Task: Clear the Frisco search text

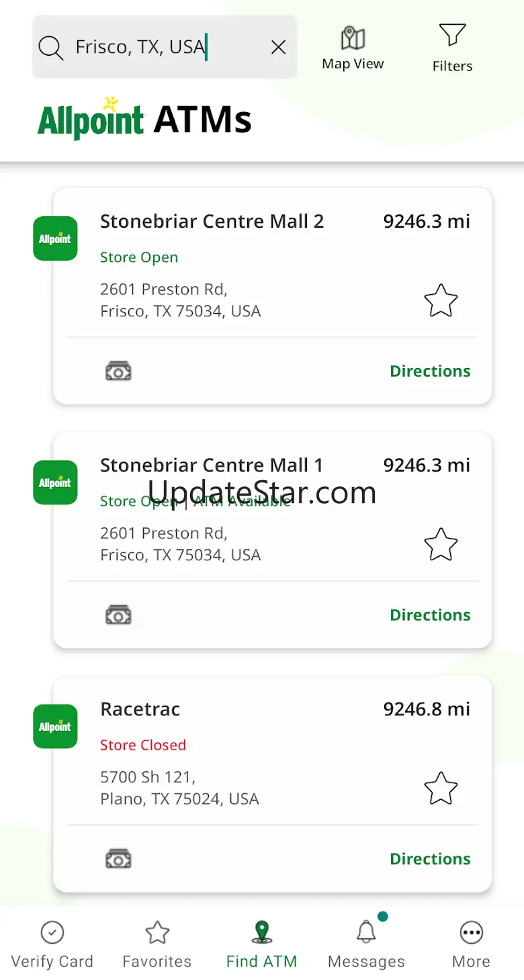Action: coord(278,47)
